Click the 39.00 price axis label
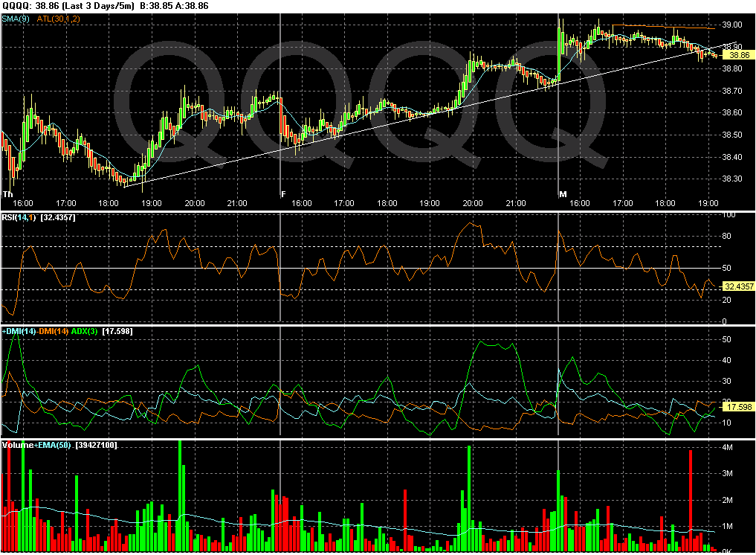Viewport: 756px width, 555px height. (x=732, y=25)
